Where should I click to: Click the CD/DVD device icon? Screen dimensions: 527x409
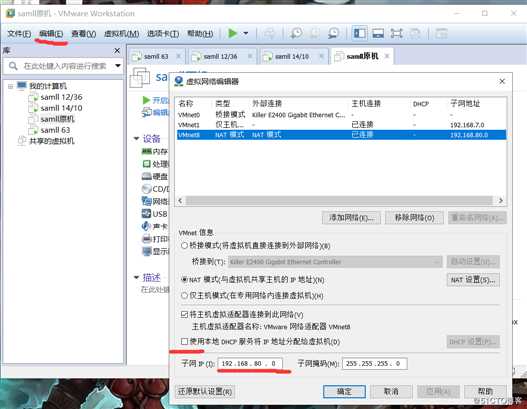tap(147, 189)
